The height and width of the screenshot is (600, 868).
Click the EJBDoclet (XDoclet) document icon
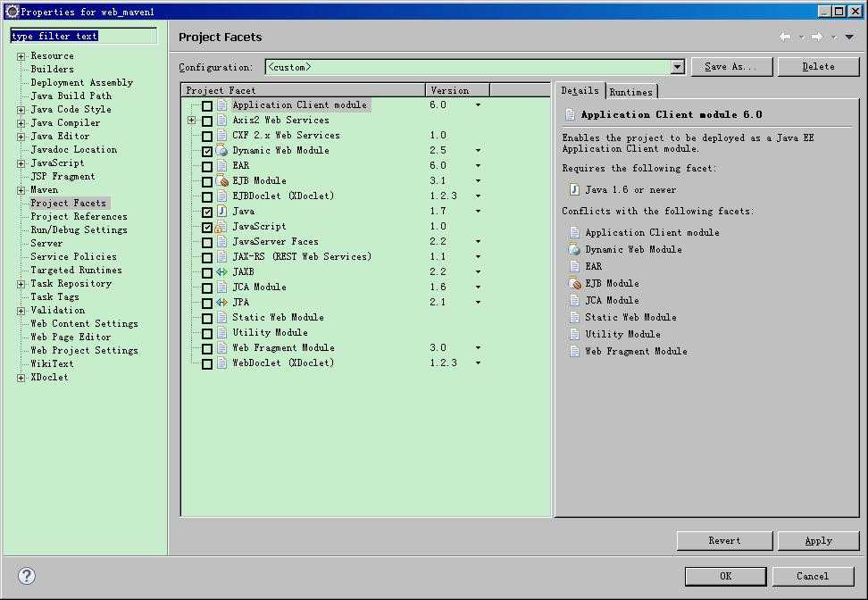[x=221, y=196]
